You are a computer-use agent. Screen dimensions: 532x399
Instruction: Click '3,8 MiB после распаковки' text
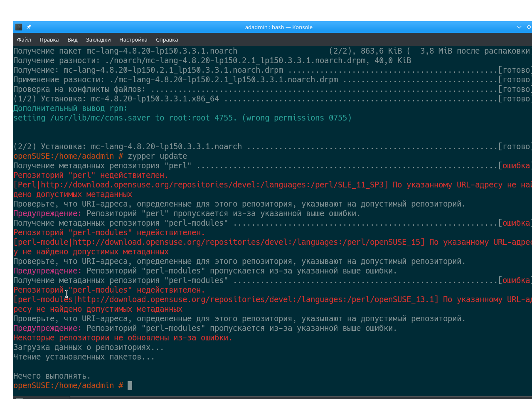(475, 51)
